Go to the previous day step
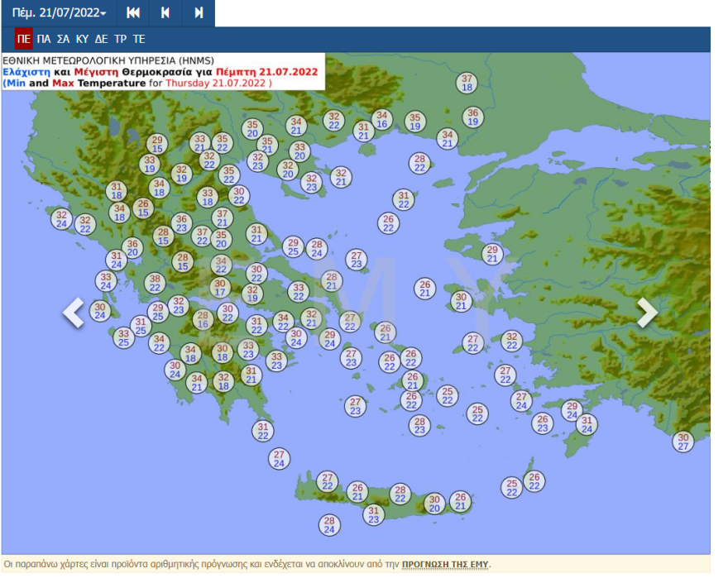Image resolution: width=728 pixels, height=578 pixels. 165,13
